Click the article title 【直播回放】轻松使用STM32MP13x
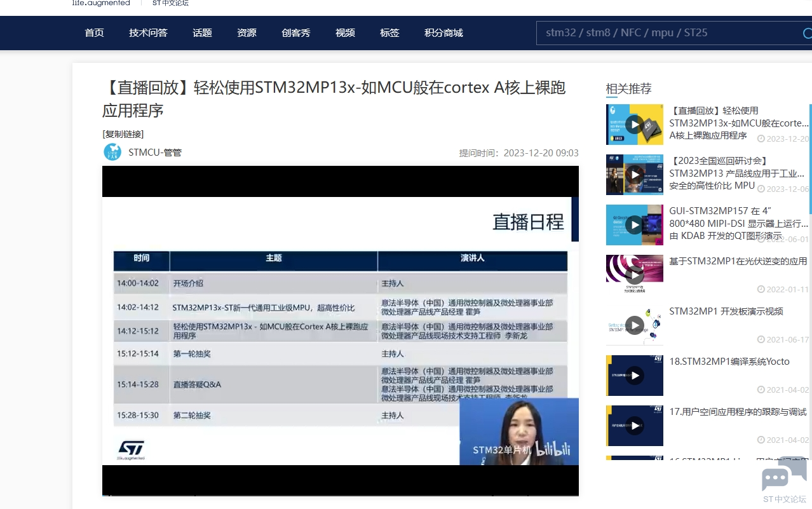This screenshot has height=509, width=812. pyautogui.click(x=334, y=98)
